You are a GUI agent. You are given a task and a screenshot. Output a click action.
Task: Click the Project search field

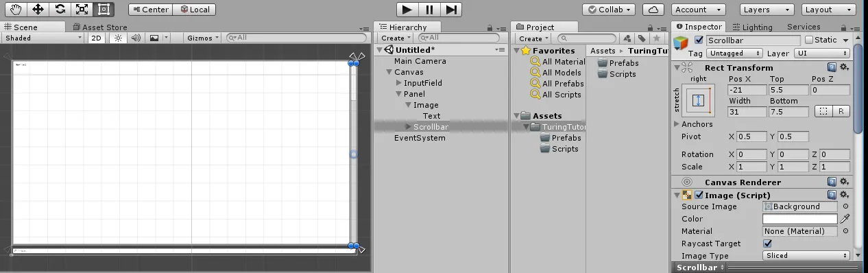(586, 38)
